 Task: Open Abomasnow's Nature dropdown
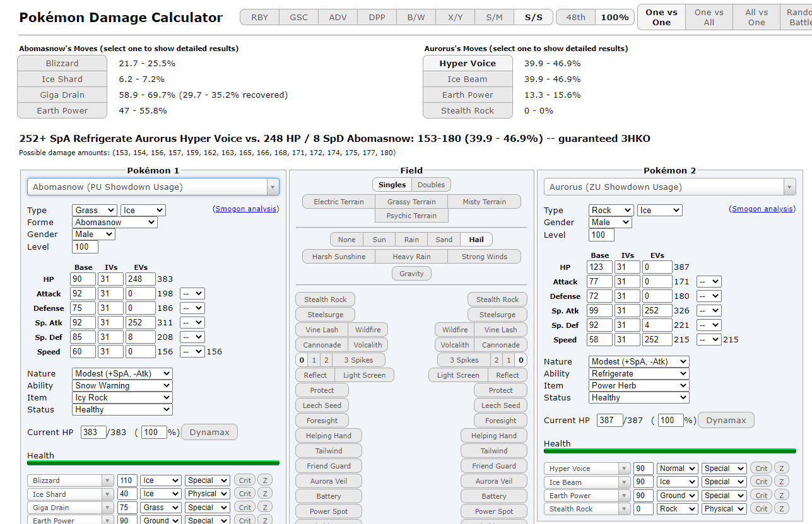(122, 373)
